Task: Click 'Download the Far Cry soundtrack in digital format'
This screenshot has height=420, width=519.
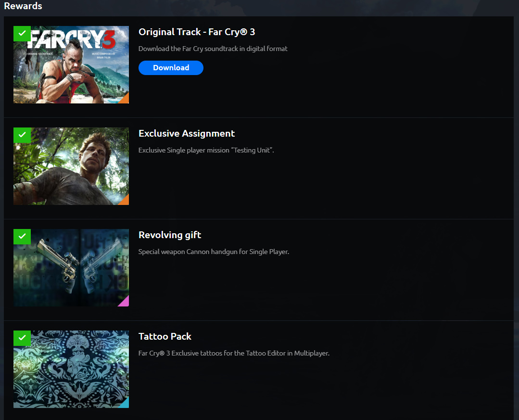Action: point(213,49)
